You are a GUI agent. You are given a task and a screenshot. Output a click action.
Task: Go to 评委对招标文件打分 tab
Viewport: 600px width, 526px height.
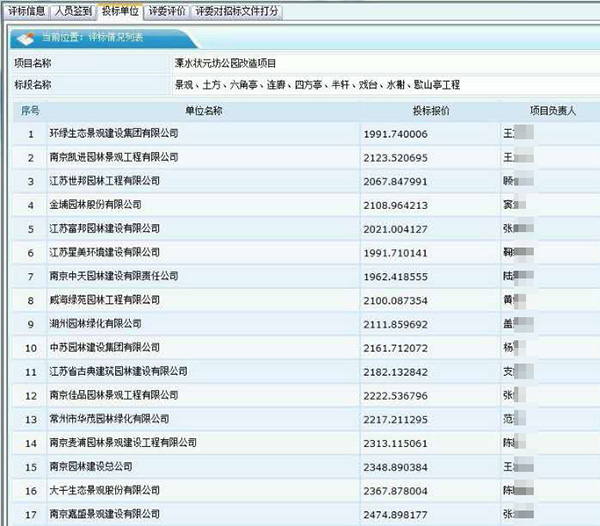click(237, 12)
